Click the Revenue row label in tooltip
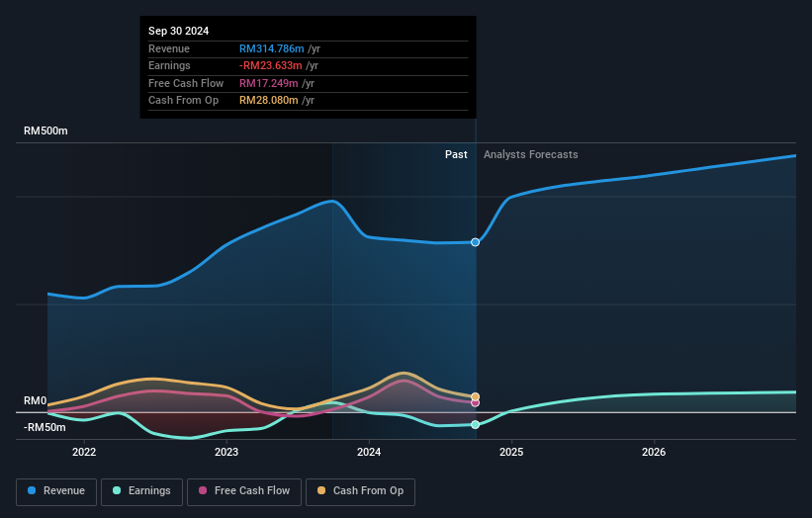The image size is (812, 518). [169, 48]
